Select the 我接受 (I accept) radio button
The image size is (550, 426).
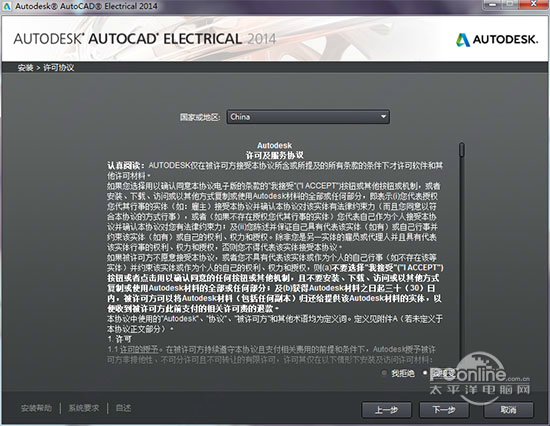click(425, 372)
